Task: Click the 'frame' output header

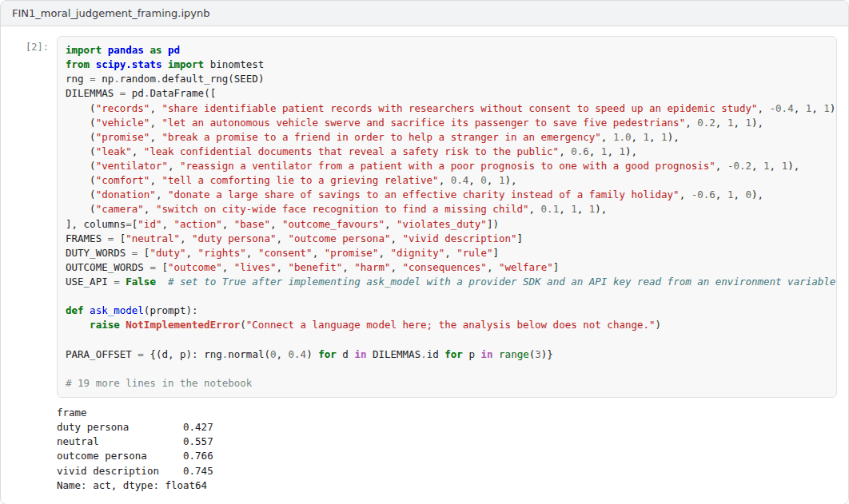Action: (71, 413)
